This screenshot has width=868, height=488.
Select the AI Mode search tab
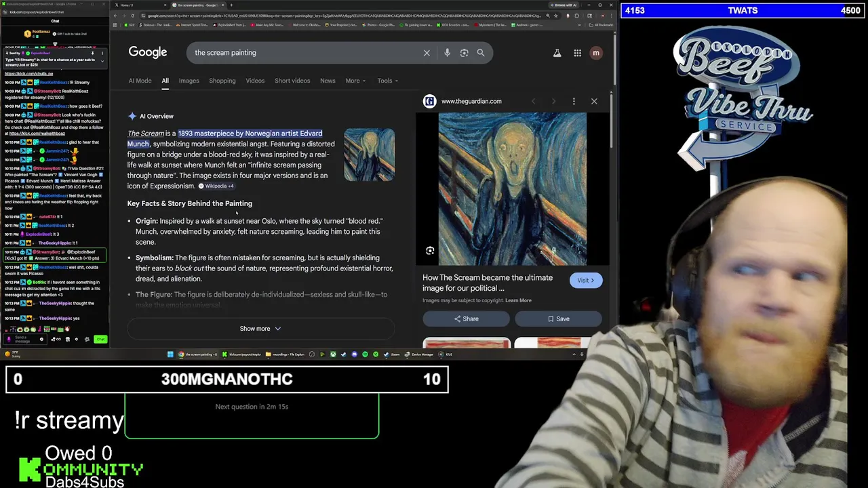[x=140, y=81]
